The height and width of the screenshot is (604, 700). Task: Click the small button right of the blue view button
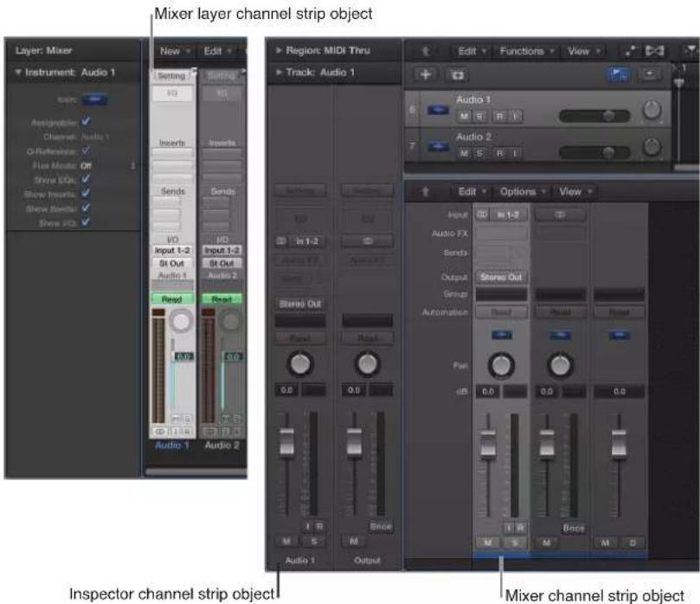650,74
